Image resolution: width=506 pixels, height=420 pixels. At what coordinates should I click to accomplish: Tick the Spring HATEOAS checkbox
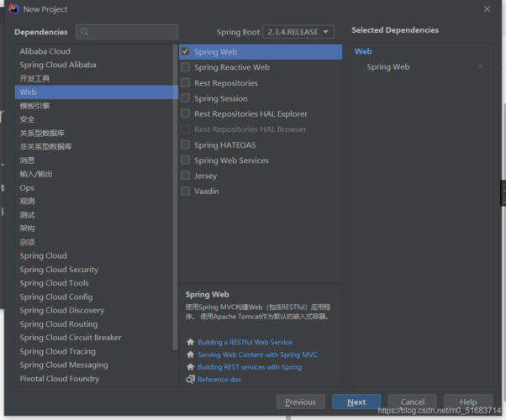click(x=186, y=145)
